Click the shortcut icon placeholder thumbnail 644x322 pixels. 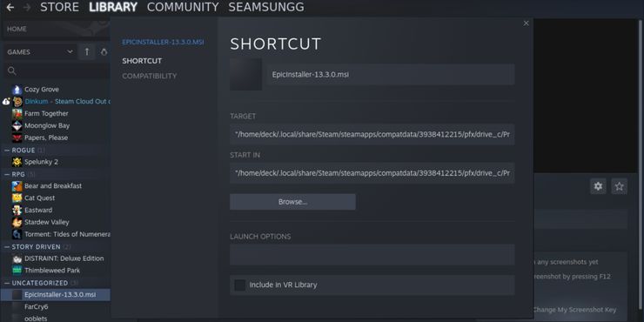click(245, 74)
